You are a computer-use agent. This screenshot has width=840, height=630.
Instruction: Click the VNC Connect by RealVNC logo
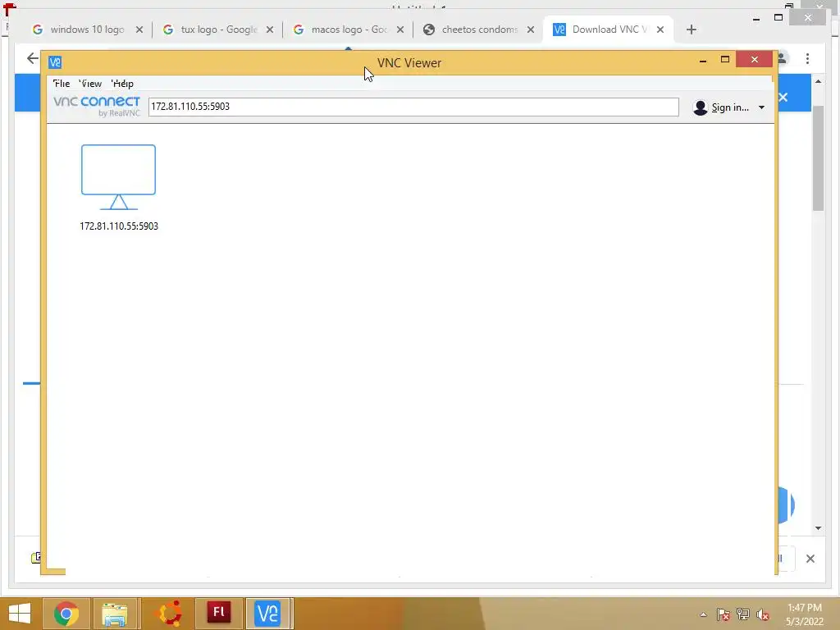tap(97, 106)
